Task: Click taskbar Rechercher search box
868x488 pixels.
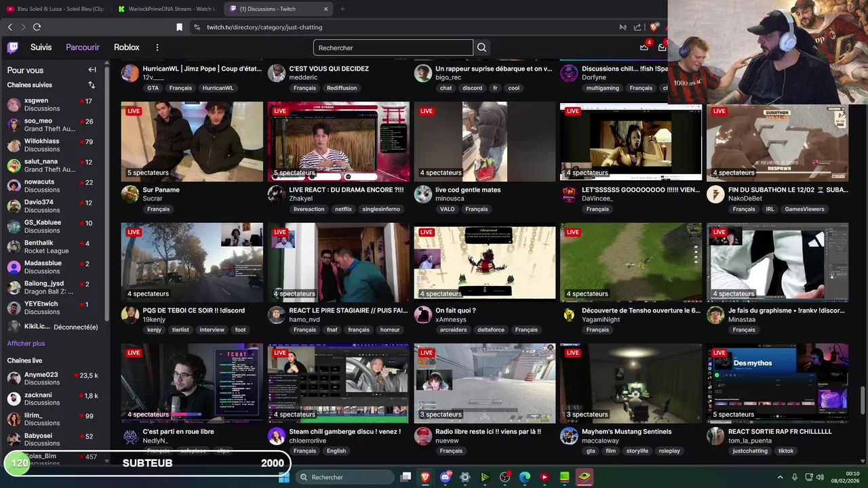Action: click(344, 477)
